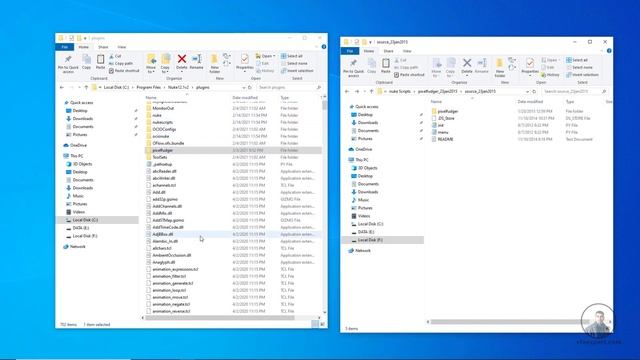Click Invert selection in plugins window ribbon
Screen dimensions: 640x360
pos(297,71)
